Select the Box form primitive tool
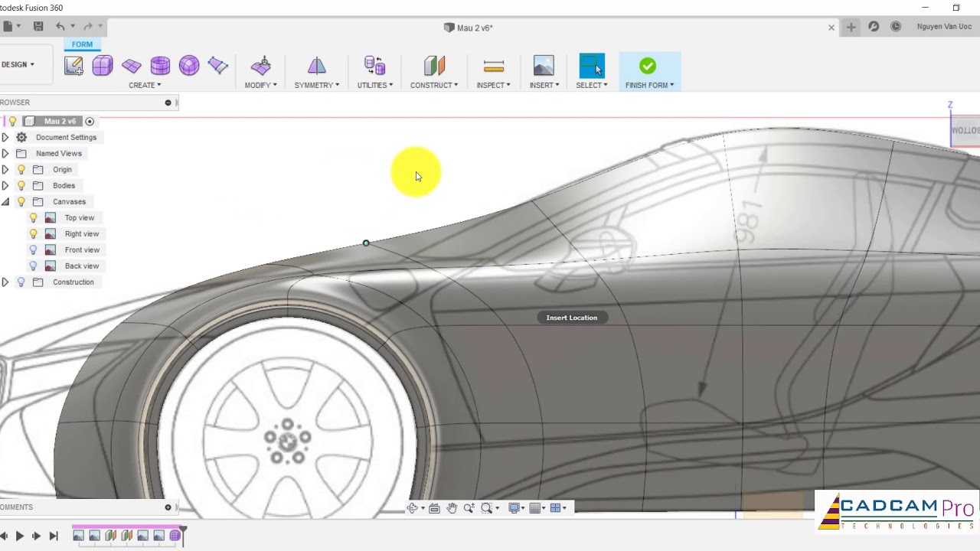The image size is (980, 551). tap(103, 66)
